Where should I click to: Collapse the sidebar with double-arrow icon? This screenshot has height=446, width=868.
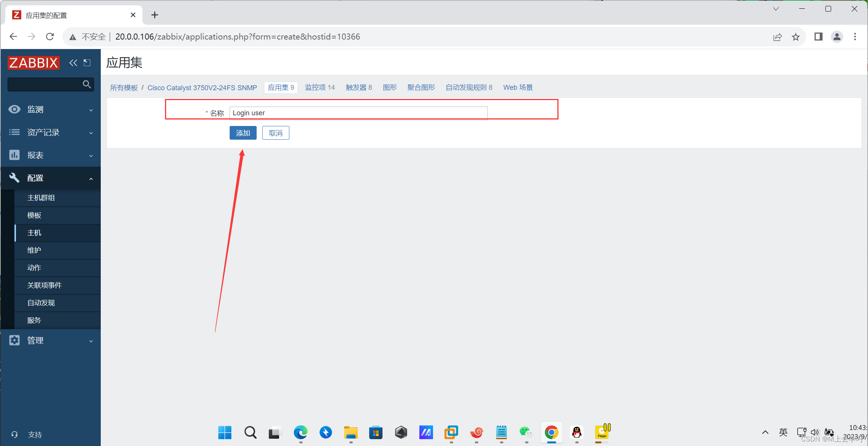(x=73, y=63)
